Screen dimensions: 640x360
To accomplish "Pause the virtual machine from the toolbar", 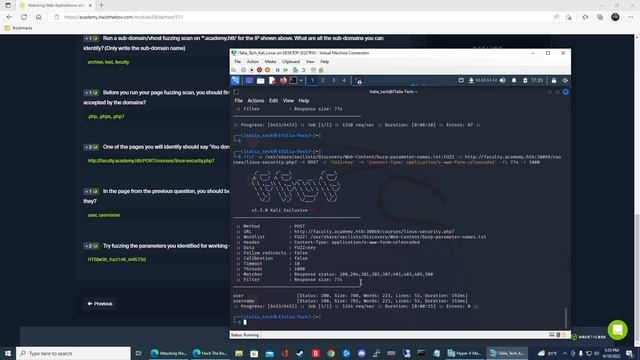I will pyautogui.click(x=278, y=70).
